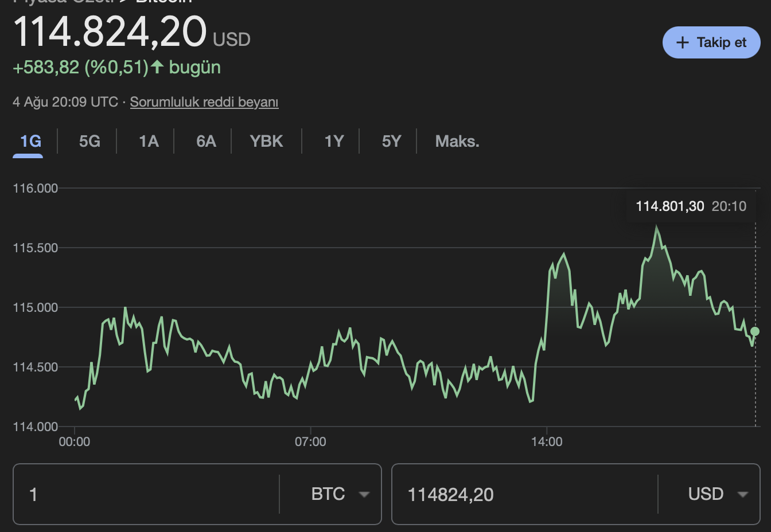The height and width of the screenshot is (532, 771).
Task: Open the Sorumluluk reddi beyanı link
Action: pos(204,102)
